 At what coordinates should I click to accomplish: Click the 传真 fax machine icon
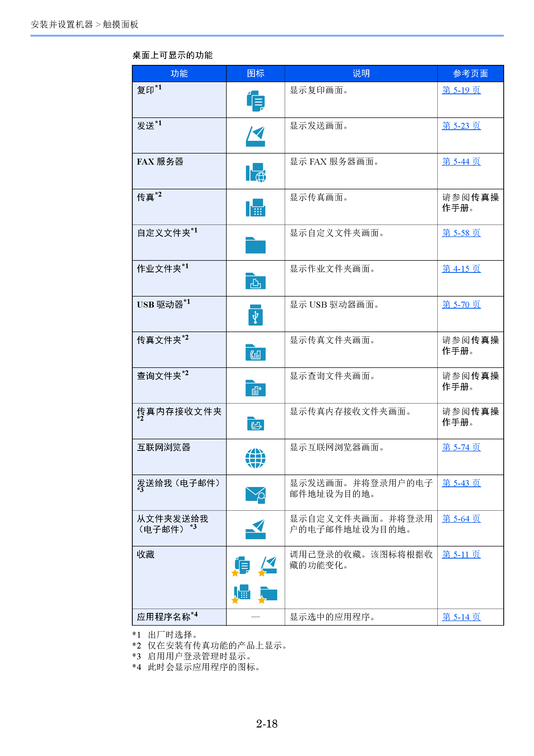[256, 207]
